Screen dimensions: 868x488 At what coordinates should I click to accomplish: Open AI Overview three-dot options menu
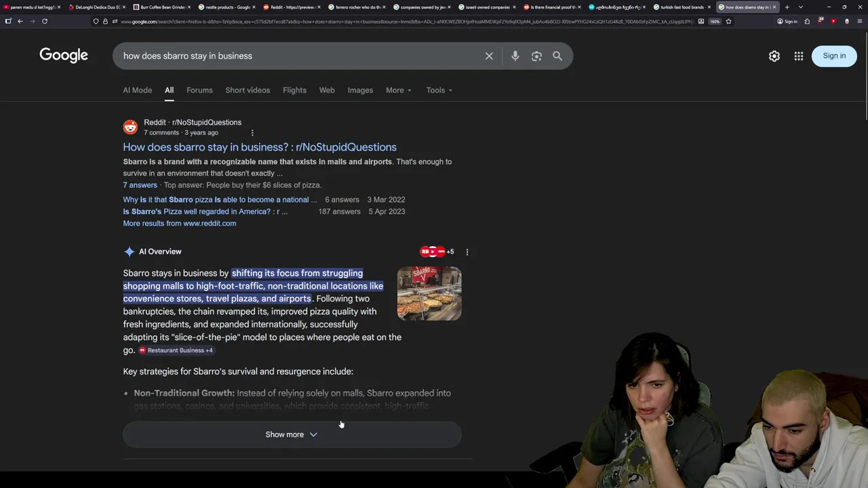tap(467, 251)
